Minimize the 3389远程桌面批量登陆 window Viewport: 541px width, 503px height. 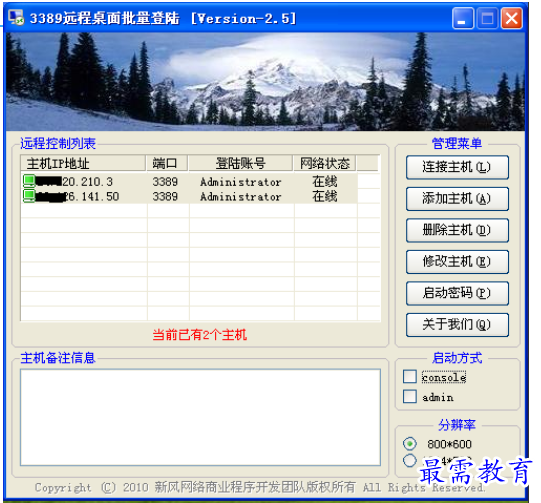click(462, 19)
